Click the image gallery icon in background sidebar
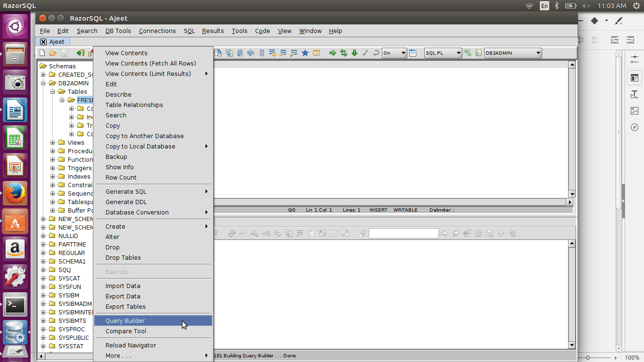Viewport: 644px width, 362px height. 635,111
